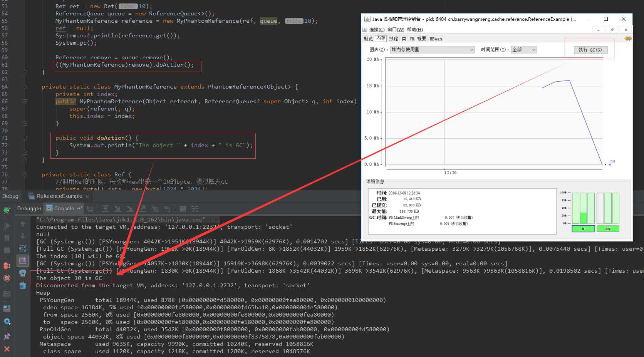The image size is (644, 357).
Task: Click the 堆 heap bar button
Action: pyautogui.click(x=583, y=229)
